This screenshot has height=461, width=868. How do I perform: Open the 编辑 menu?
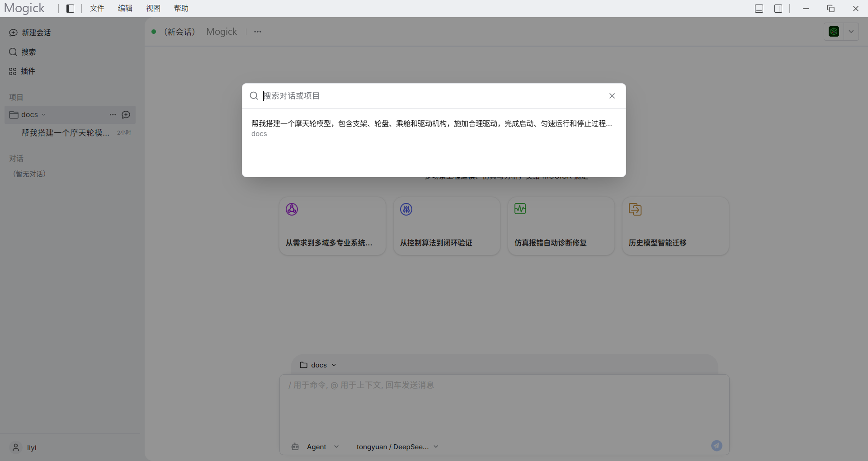pyautogui.click(x=125, y=9)
